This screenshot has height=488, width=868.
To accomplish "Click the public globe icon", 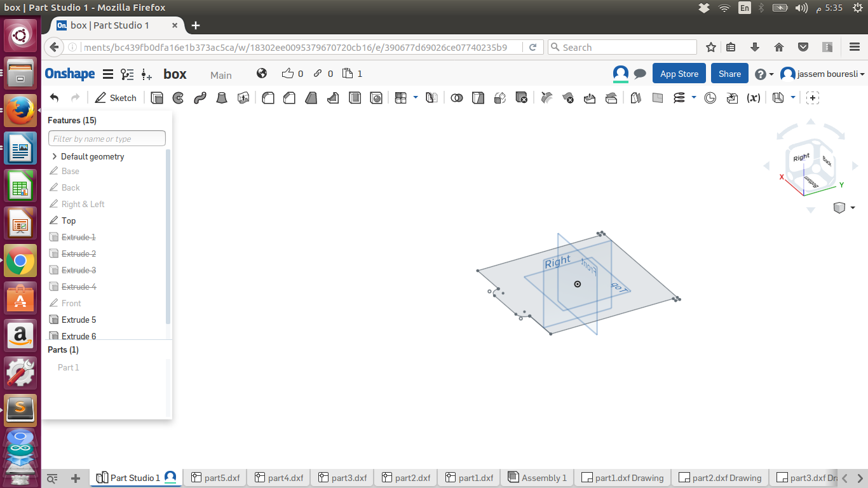I will point(262,73).
